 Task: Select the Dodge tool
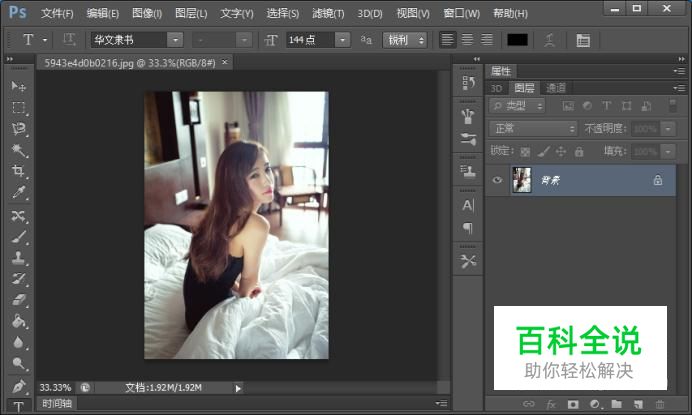(18, 363)
